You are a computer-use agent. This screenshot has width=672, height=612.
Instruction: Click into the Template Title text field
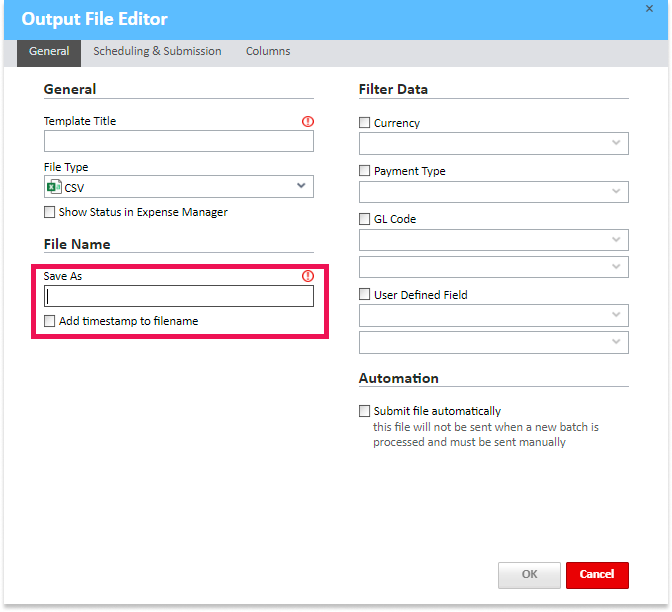pos(178,141)
